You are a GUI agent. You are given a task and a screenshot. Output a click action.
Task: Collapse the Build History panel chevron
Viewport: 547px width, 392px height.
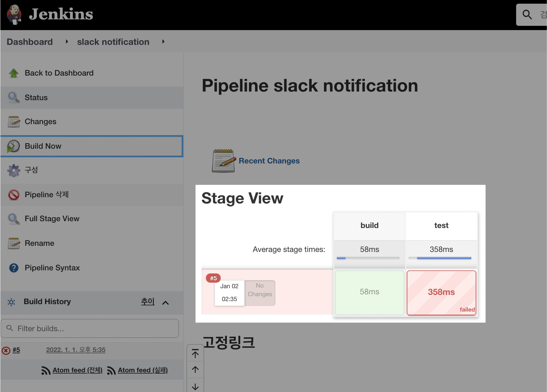click(165, 303)
